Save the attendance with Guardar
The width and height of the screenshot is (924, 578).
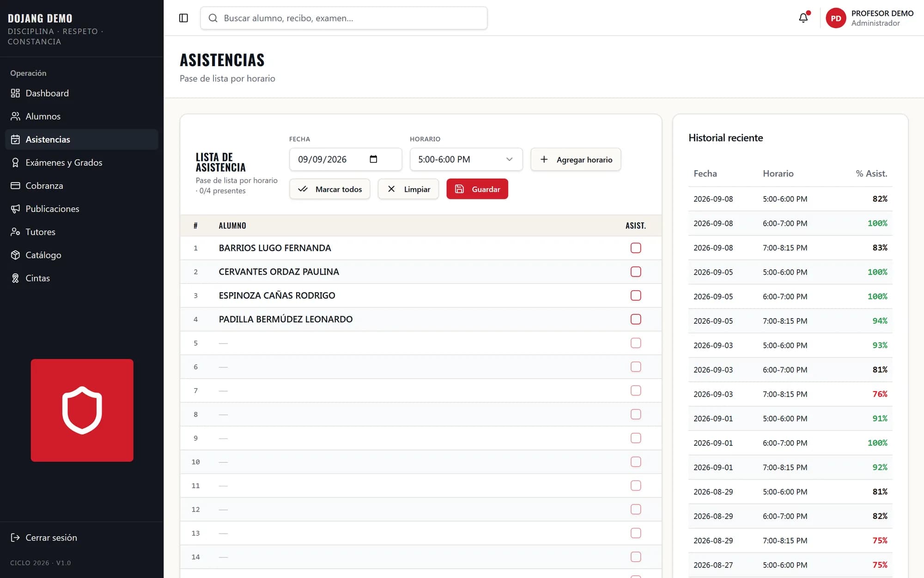[477, 189]
